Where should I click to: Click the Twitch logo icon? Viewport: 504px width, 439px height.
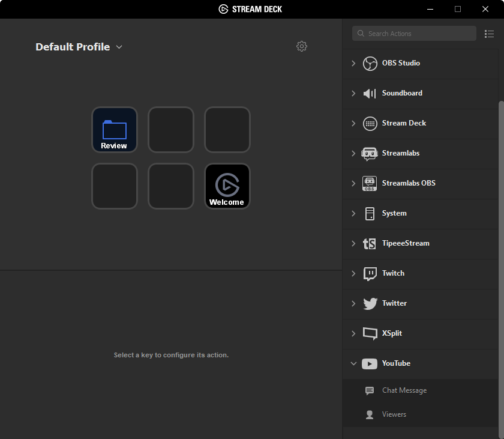pyautogui.click(x=370, y=274)
